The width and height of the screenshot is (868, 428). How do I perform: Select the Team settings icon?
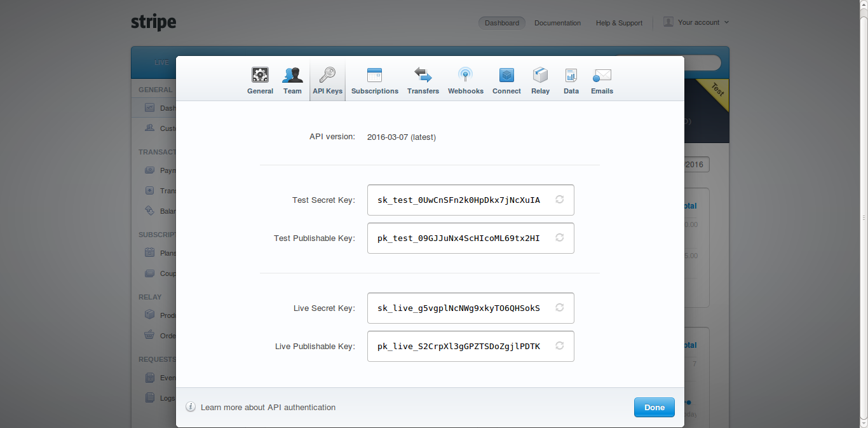[x=292, y=76]
